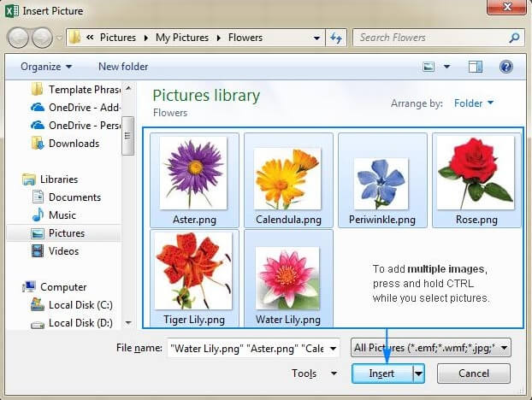Click the Local Disk (C:) drive icon
Image resolution: width=532 pixels, height=400 pixels.
click(x=38, y=304)
